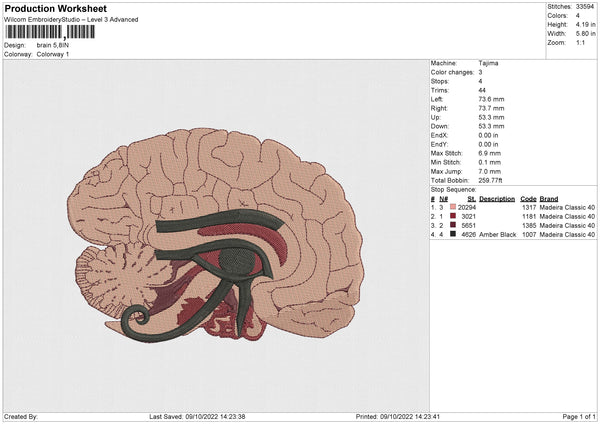600x424 pixels.
Task: Click the Right value 73.7 mm
Action: [x=491, y=108]
